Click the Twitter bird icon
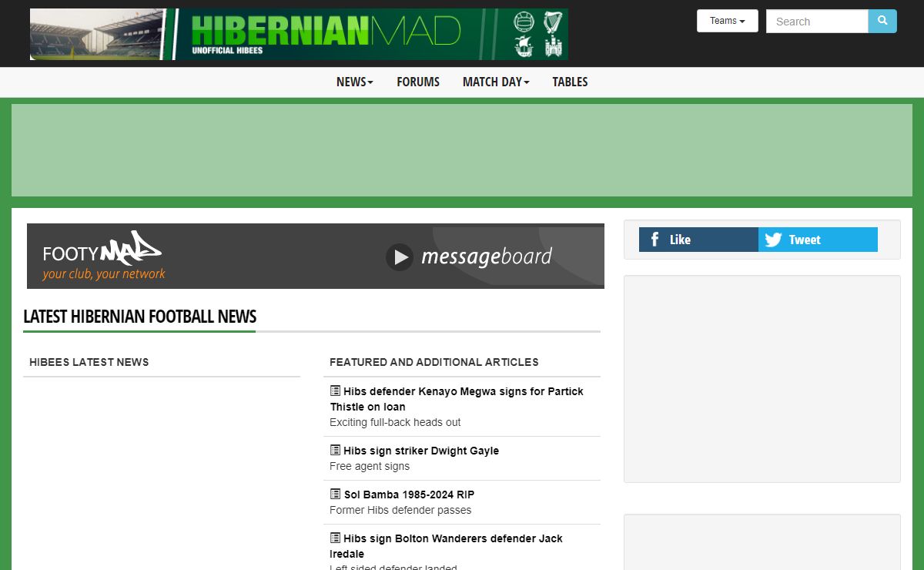Viewport: 924px width, 570px height. pos(774,240)
